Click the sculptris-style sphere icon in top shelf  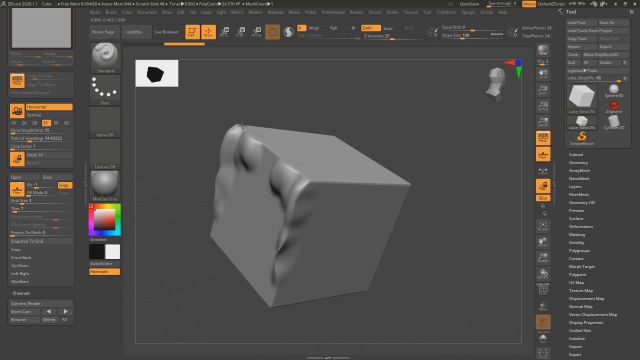(289, 32)
